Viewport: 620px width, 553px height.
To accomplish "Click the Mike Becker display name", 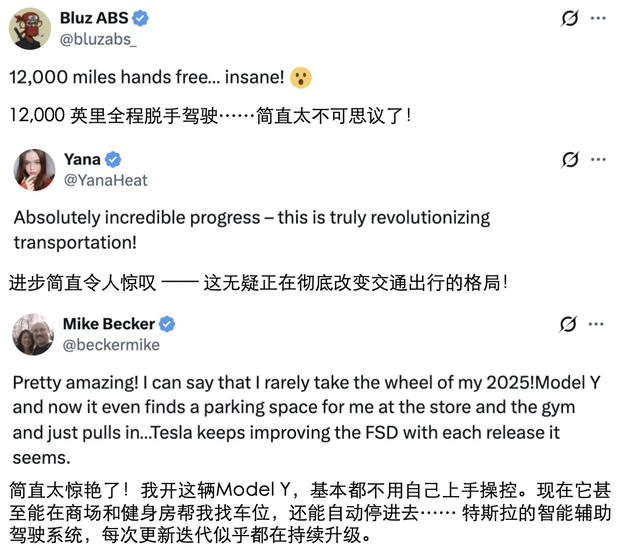I will 109,324.
